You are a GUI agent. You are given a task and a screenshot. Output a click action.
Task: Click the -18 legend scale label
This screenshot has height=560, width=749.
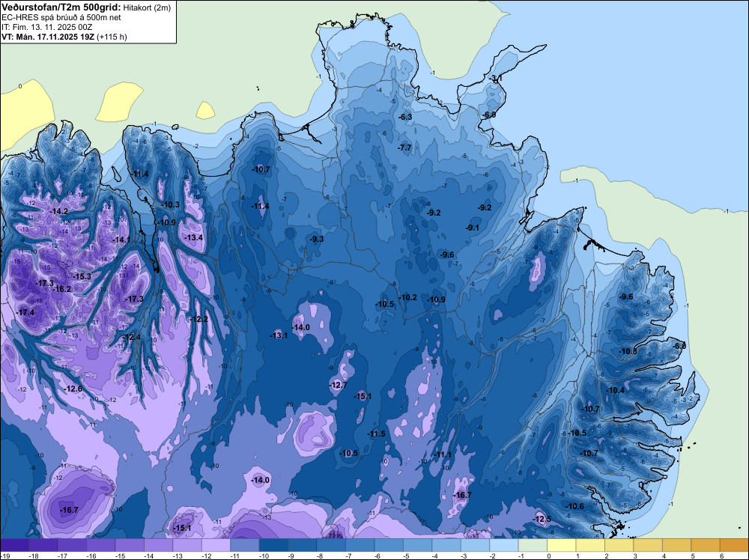tap(33, 556)
